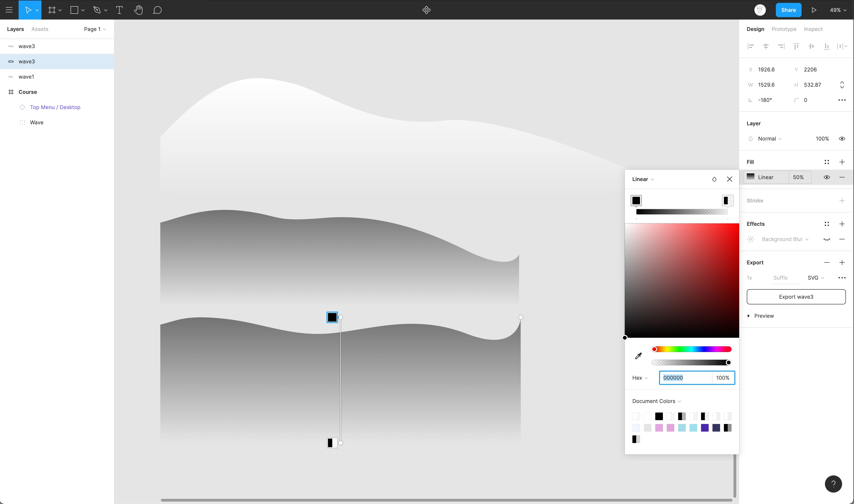Open the SVG export format dropdown
The width and height of the screenshot is (854, 504).
pyautogui.click(x=816, y=278)
